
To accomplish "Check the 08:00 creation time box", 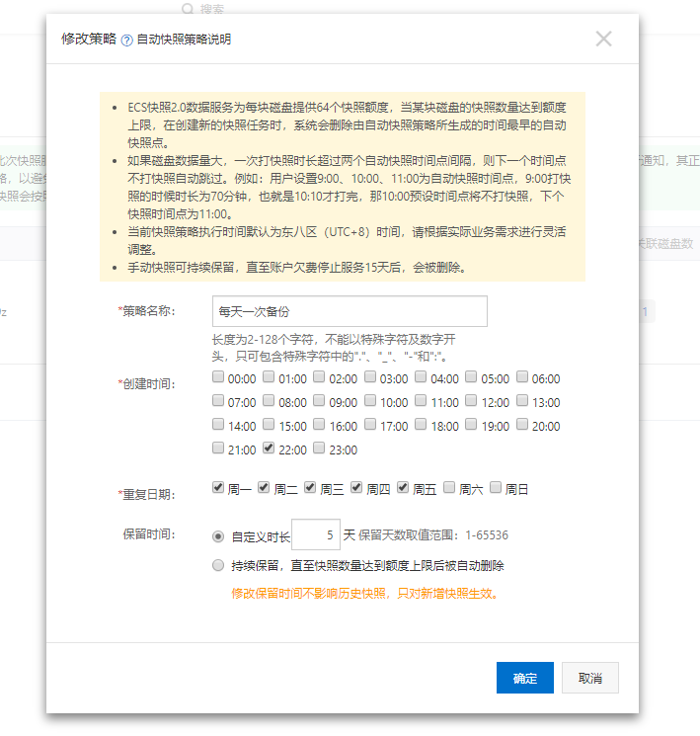I will tap(269, 400).
